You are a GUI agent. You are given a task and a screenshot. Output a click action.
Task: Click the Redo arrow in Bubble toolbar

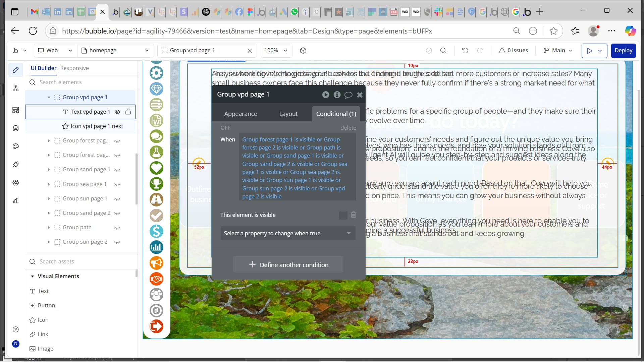[x=480, y=51]
